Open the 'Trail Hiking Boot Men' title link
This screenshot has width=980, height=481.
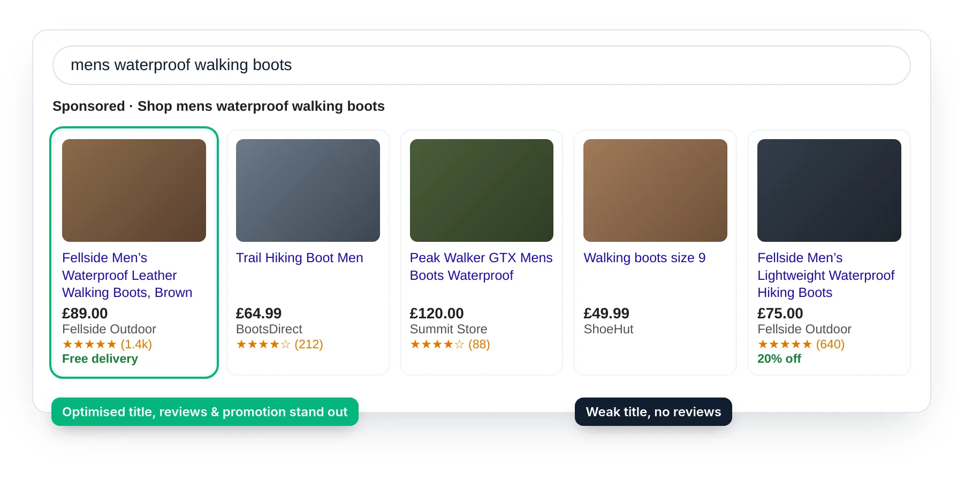pyautogui.click(x=300, y=258)
